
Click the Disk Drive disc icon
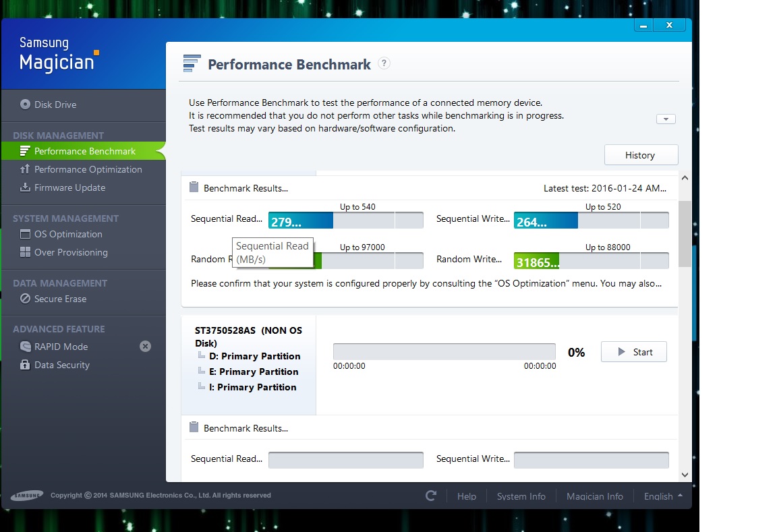[x=25, y=104]
